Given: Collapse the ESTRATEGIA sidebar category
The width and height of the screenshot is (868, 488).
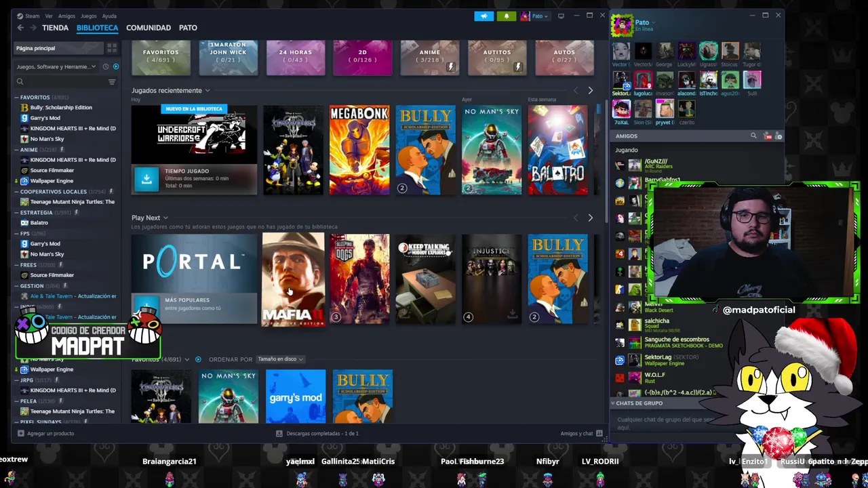Looking at the screenshot, I should [x=17, y=212].
